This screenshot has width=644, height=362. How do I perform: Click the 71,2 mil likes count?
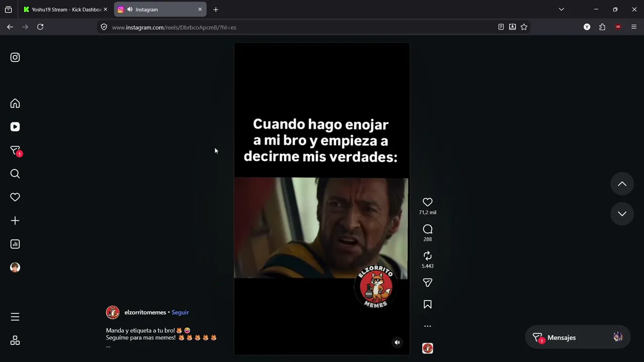428,213
